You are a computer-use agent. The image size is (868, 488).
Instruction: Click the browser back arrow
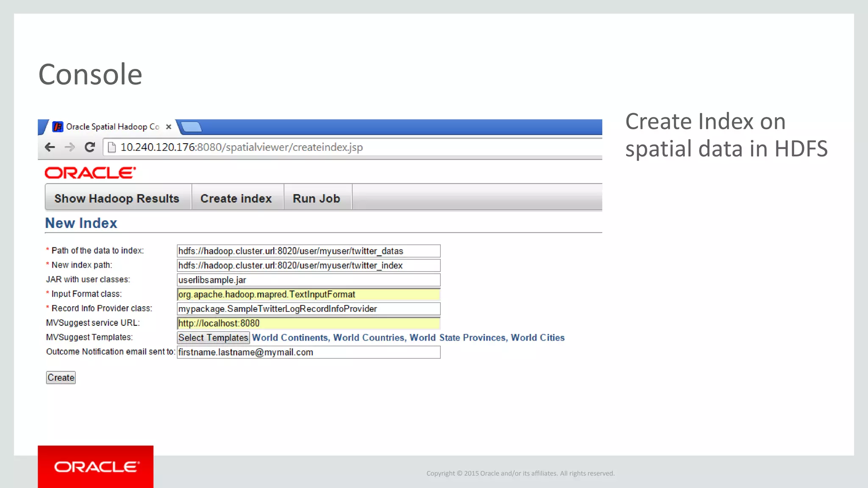50,147
